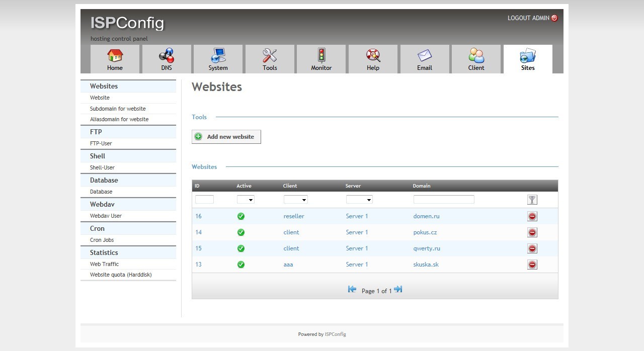Click the Domain filter text field
The height and width of the screenshot is (351, 644).
444,200
